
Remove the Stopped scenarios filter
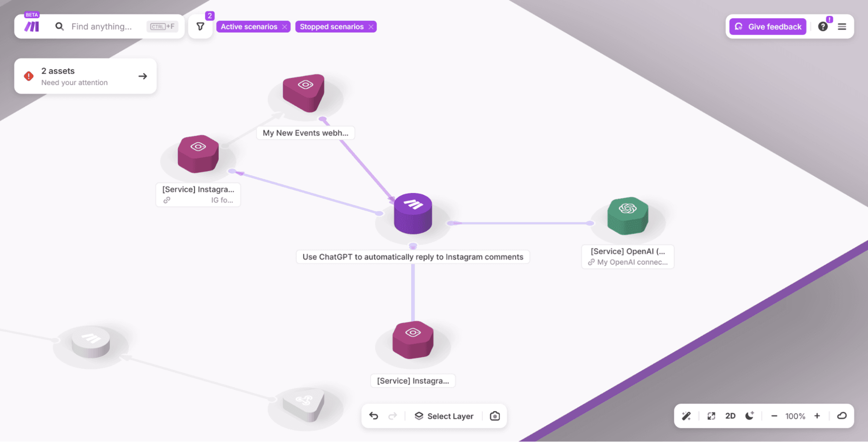[x=371, y=27]
